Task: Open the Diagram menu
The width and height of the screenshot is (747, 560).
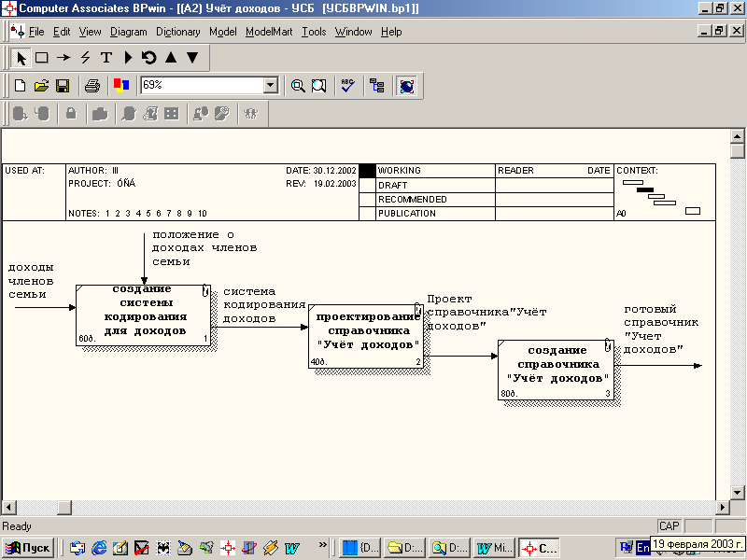Action: point(129,32)
